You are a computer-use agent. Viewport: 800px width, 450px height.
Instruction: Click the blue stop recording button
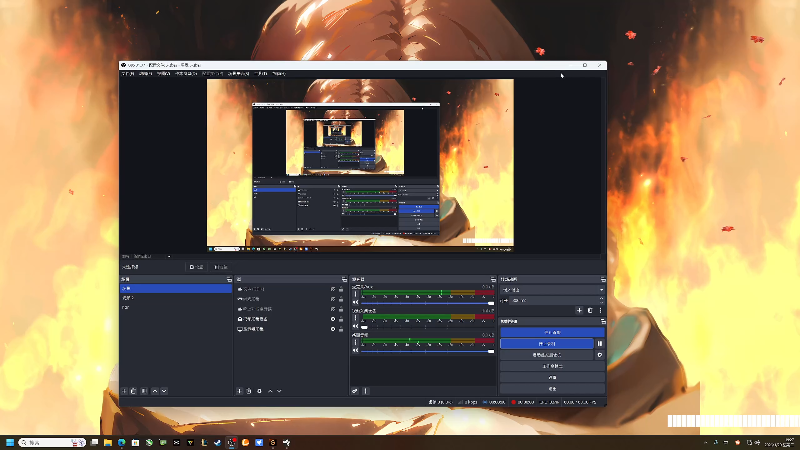[x=547, y=343]
